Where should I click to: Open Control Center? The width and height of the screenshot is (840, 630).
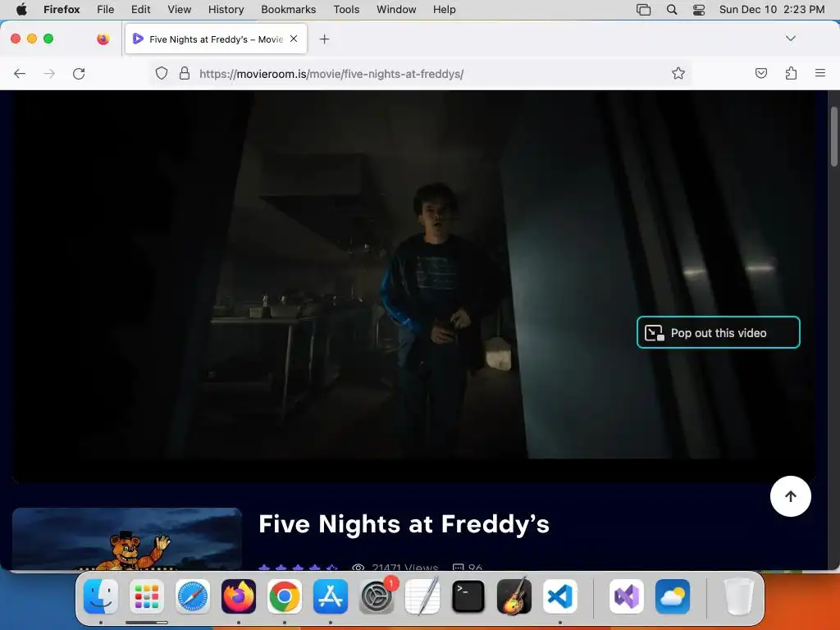[x=699, y=9]
